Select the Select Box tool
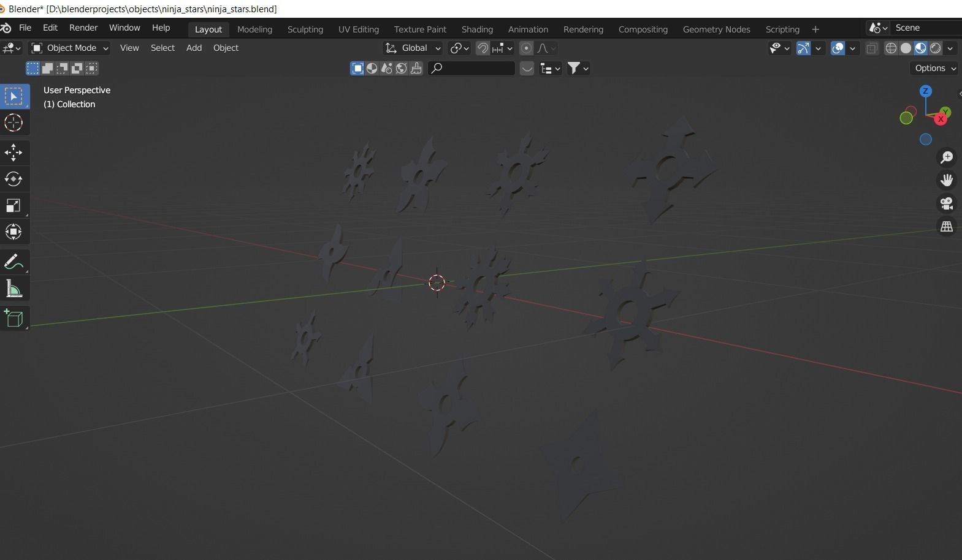962x560 pixels. tap(13, 97)
